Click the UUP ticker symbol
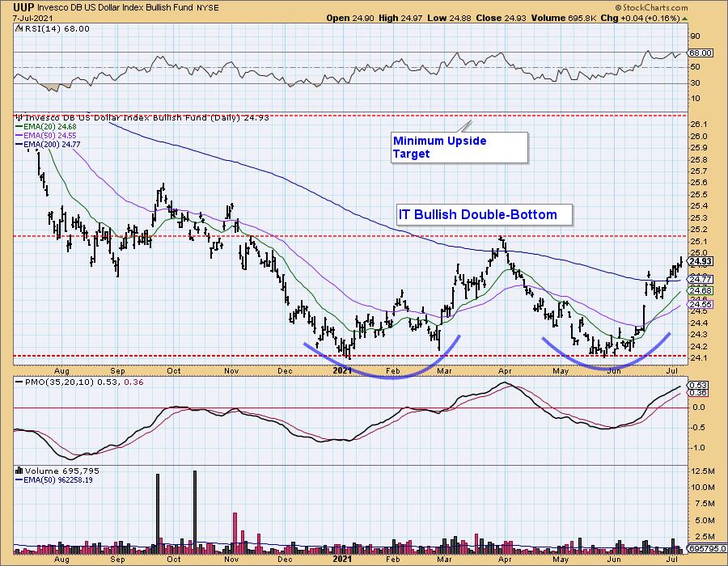This screenshot has height=566, width=728. coord(23,7)
